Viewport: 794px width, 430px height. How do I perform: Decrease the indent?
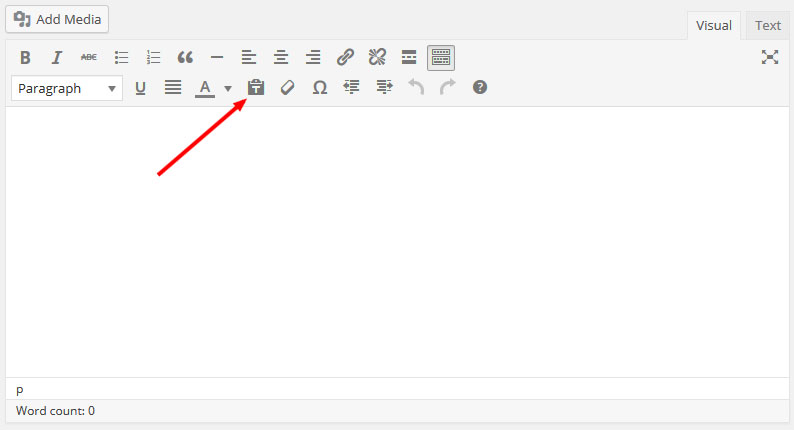click(351, 88)
